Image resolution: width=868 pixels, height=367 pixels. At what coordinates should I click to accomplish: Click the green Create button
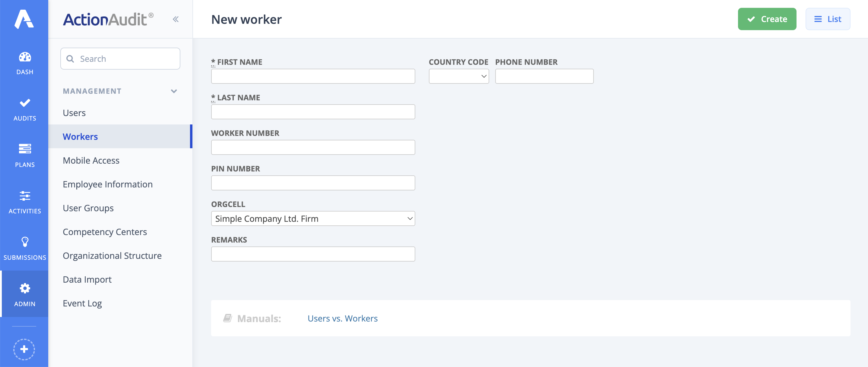pos(767,19)
